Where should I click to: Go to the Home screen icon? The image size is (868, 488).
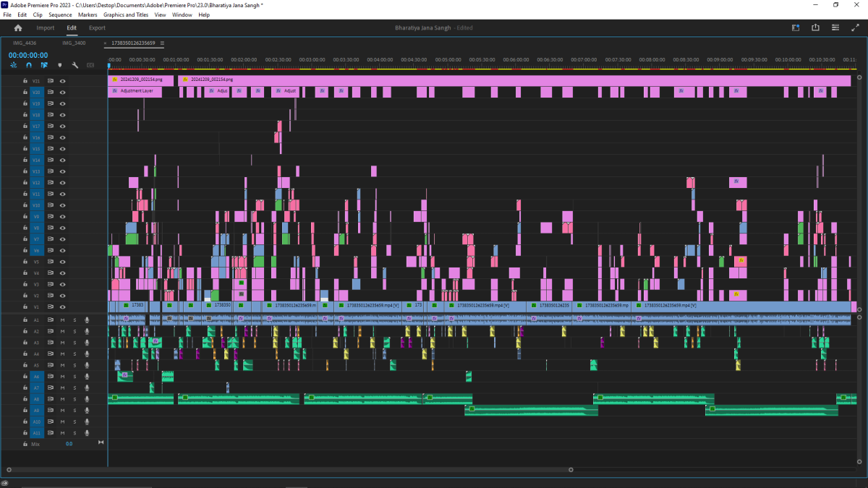[x=18, y=28]
